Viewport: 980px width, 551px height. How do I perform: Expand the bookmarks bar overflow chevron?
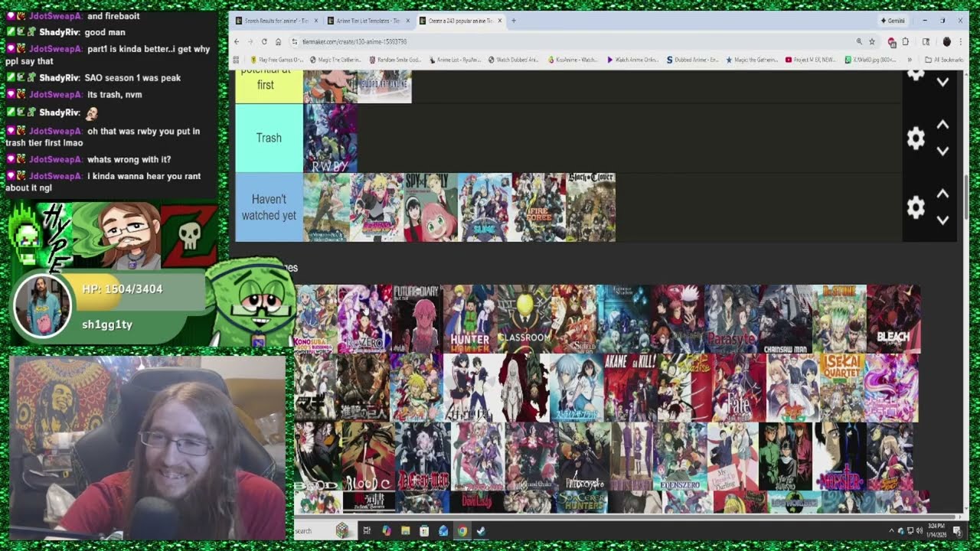click(910, 59)
